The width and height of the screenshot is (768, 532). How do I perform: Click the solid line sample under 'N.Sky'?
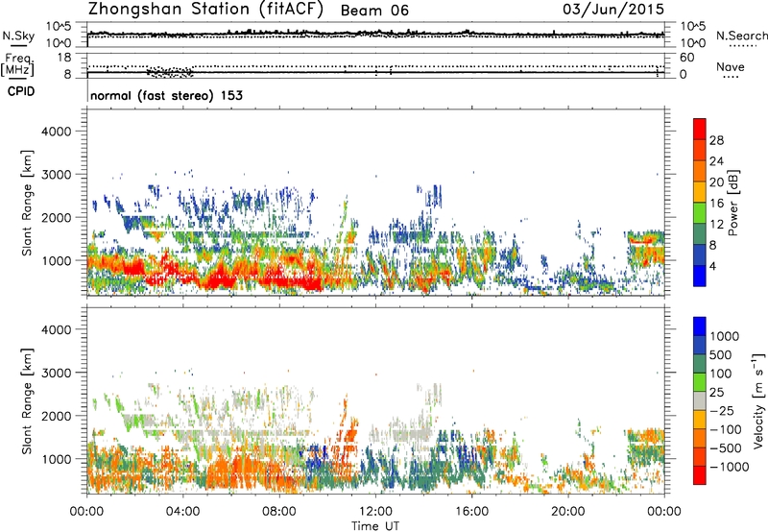[x=18, y=45]
